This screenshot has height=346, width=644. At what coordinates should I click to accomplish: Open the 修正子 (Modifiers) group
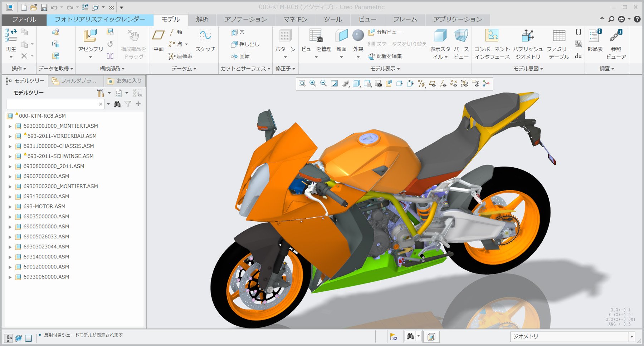coord(285,69)
